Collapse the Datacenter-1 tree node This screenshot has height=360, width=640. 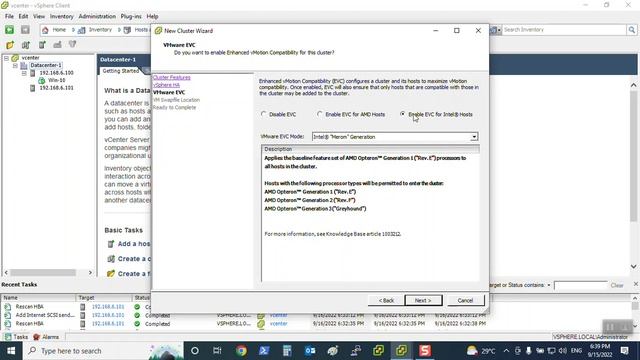(15, 65)
